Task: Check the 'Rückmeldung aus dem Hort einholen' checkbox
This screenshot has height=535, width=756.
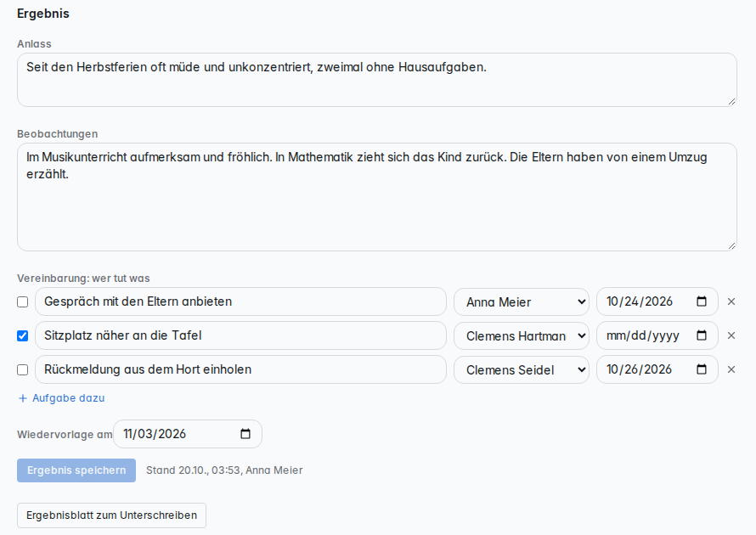Action: [23, 369]
